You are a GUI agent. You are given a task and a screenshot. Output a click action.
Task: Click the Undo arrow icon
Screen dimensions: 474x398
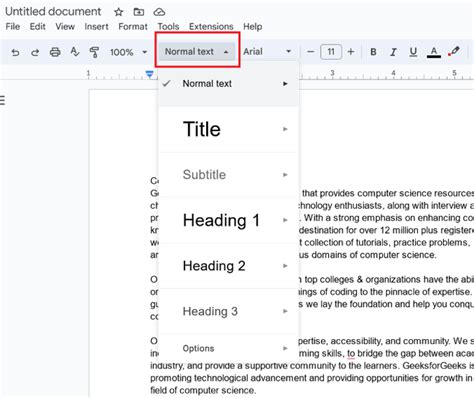tap(15, 52)
